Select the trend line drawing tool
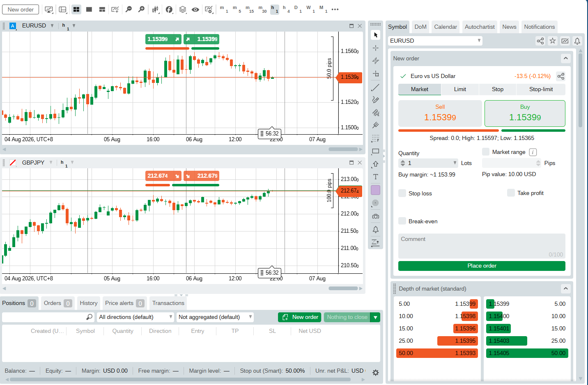Image resolution: width=588 pixels, height=385 pixels. [x=375, y=87]
